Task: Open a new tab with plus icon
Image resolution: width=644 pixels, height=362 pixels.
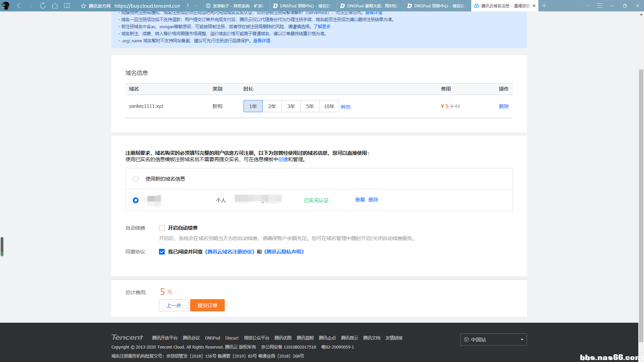Action: click(544, 6)
